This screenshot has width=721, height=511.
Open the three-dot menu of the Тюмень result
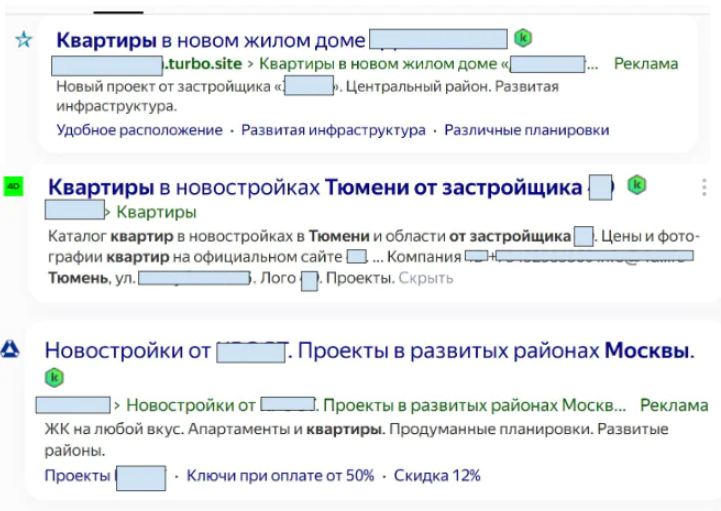click(704, 188)
